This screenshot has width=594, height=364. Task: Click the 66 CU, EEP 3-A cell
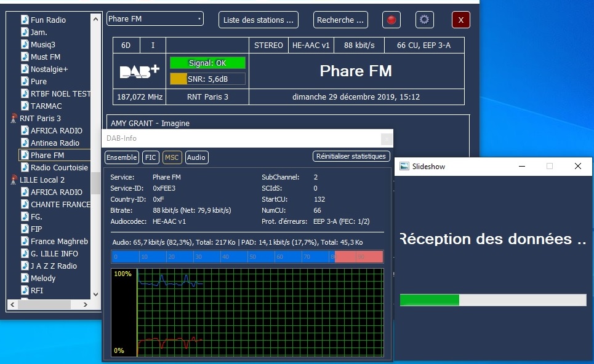(424, 45)
